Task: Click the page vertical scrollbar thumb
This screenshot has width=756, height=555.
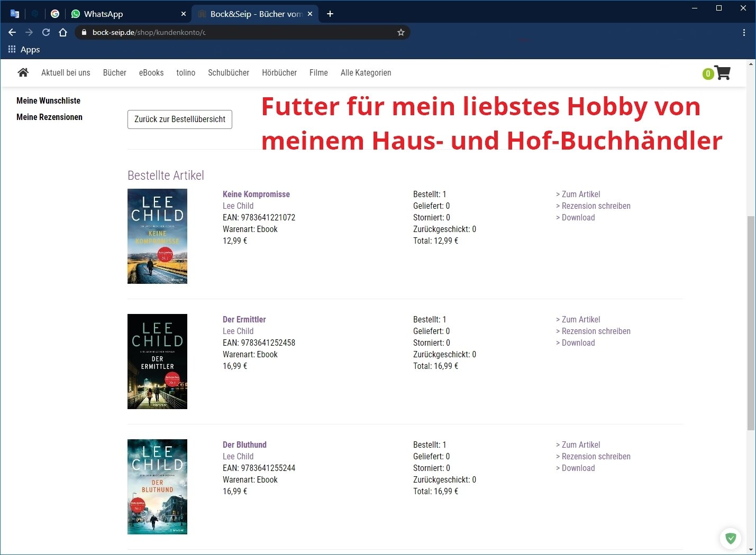Action: coord(751,323)
